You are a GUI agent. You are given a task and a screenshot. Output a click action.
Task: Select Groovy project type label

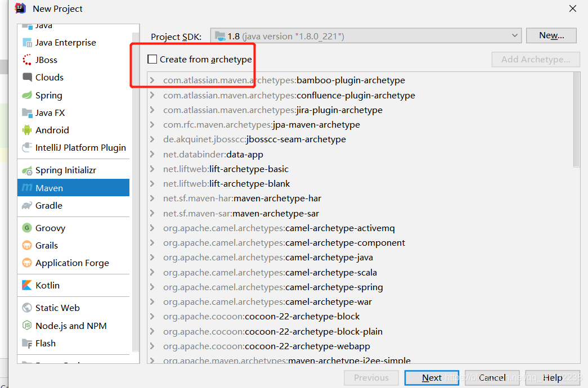click(x=50, y=228)
